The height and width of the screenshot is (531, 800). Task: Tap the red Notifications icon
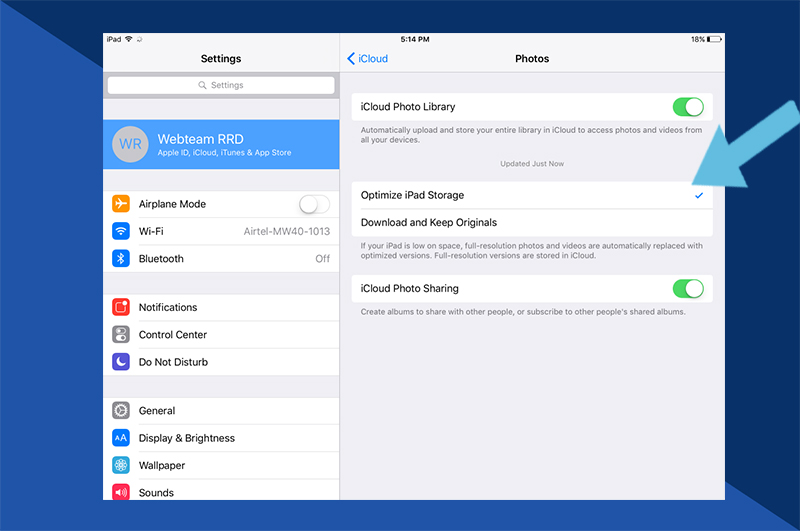coord(121,307)
